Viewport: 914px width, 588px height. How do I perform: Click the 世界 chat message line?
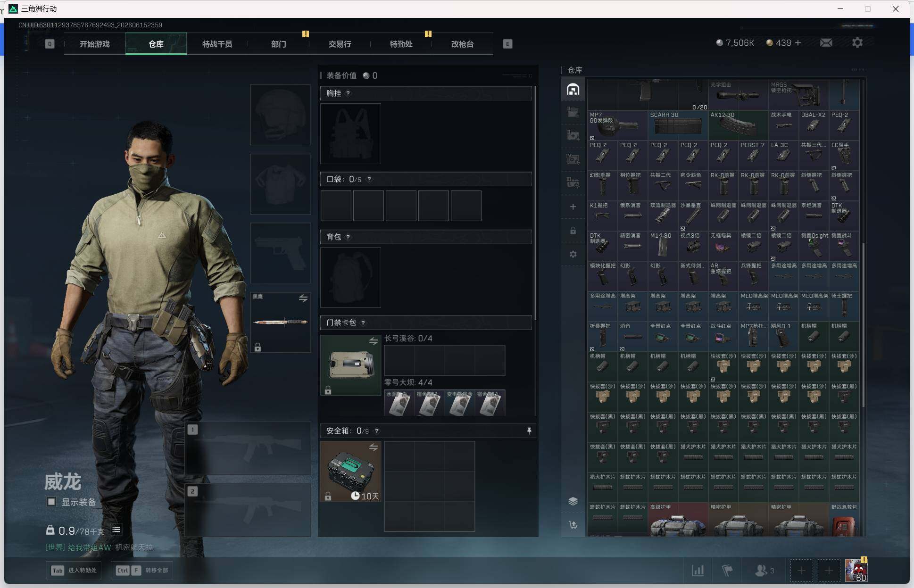(x=99, y=547)
